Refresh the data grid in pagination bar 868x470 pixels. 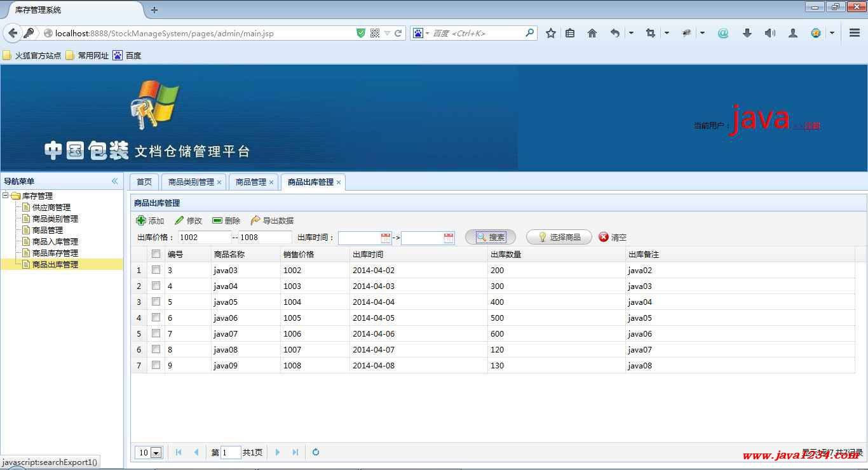[315, 452]
